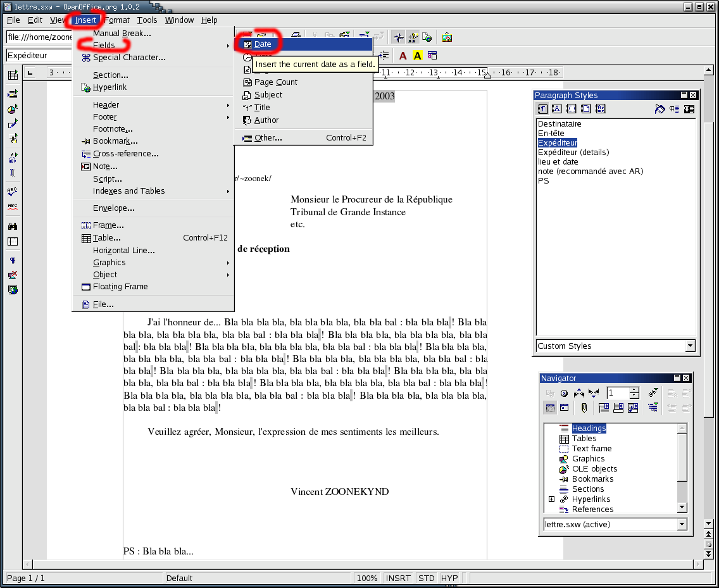Image resolution: width=719 pixels, height=588 pixels.
Task: Click the Expéditeur style box in toolbar
Action: [39, 56]
